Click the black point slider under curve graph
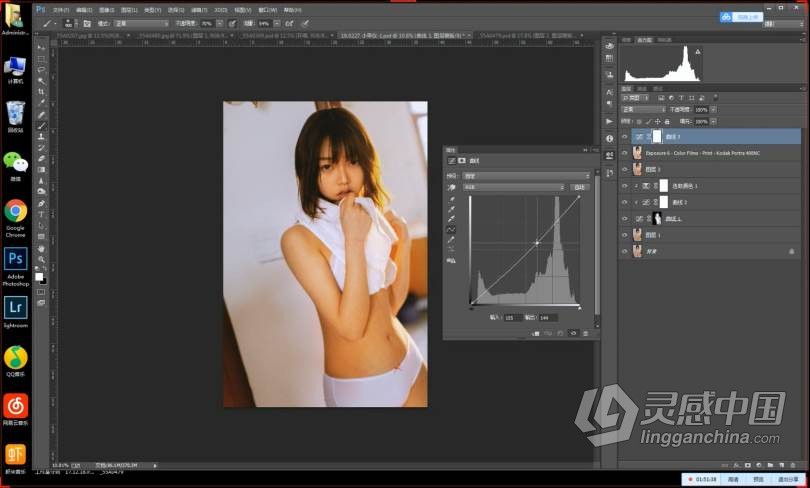 click(x=471, y=308)
